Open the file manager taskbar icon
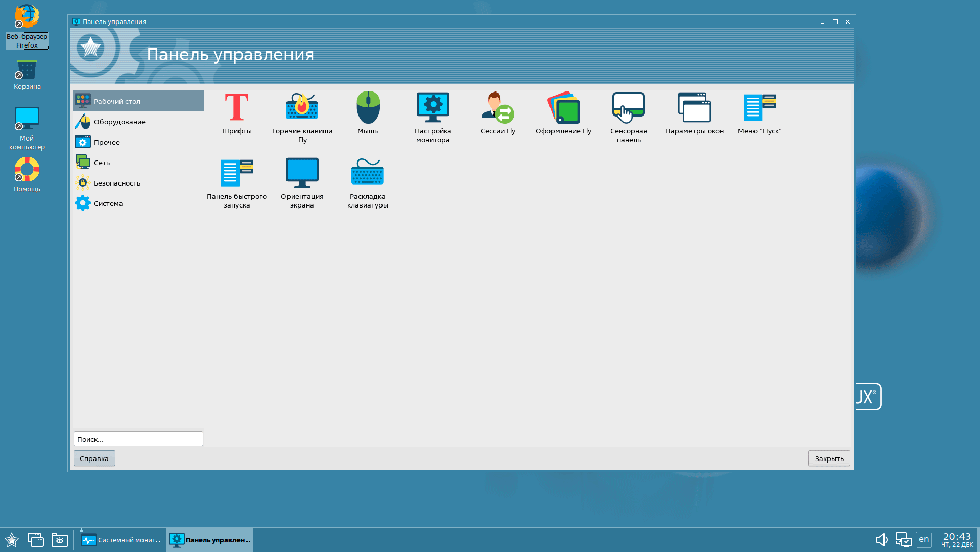Screen dimensions: 980x552 tap(59, 540)
